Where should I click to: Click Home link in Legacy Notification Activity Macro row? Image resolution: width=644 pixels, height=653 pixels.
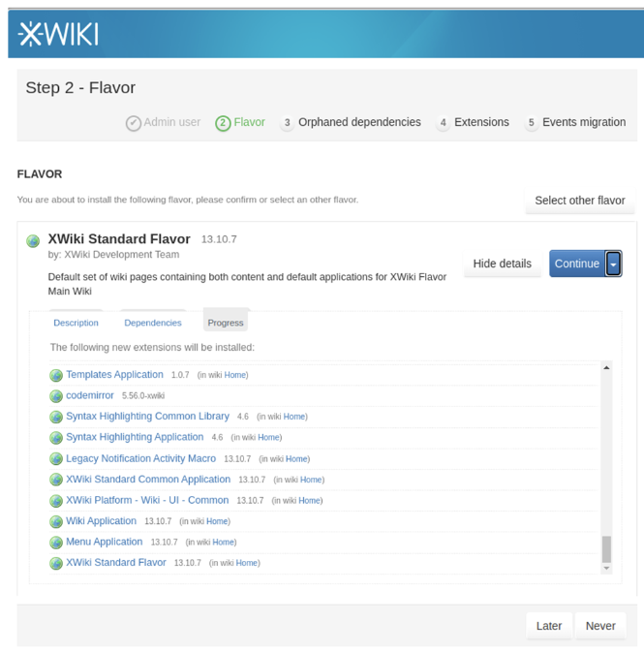(296, 458)
